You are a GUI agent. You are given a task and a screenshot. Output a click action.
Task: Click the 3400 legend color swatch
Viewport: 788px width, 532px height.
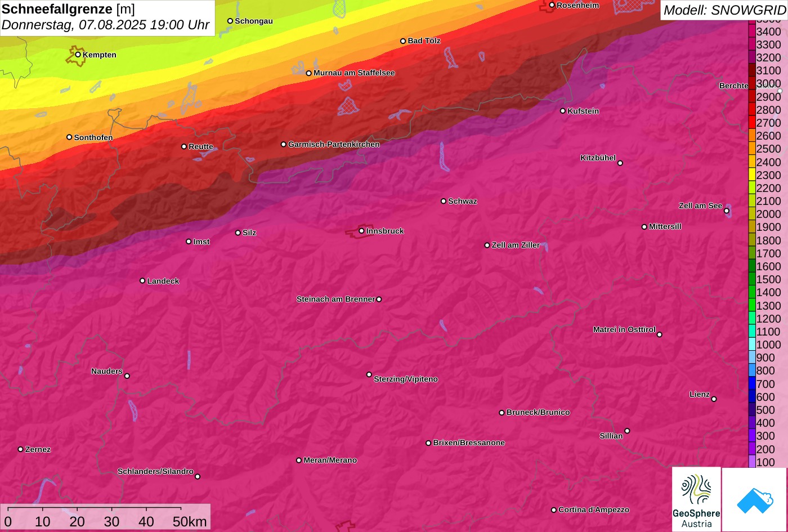point(752,32)
